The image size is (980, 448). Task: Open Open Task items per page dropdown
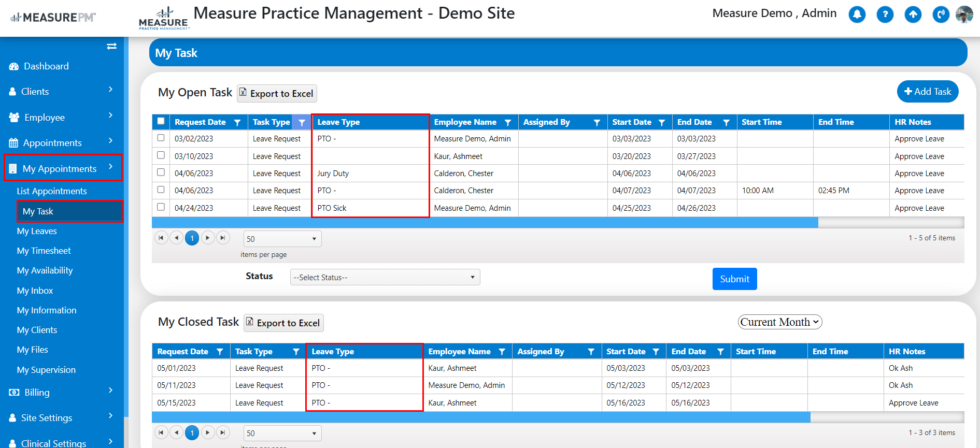pos(282,239)
